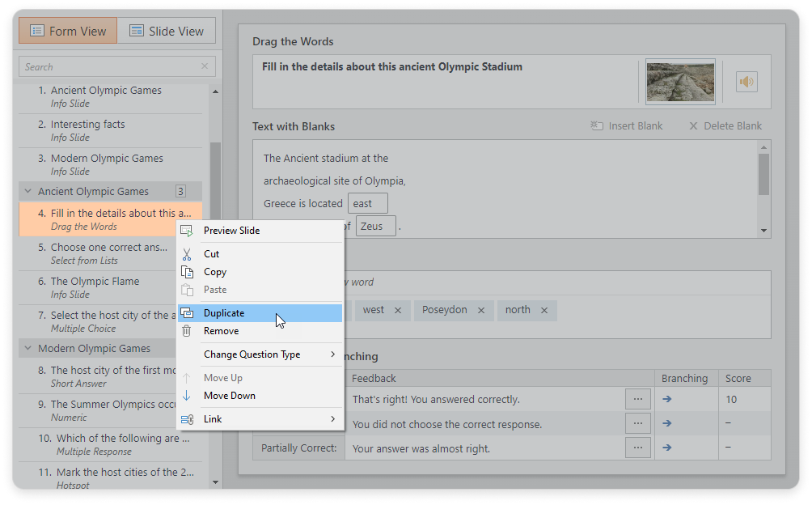
Task: Click the branching arrow for the incorrect response row
Action: coord(667,424)
